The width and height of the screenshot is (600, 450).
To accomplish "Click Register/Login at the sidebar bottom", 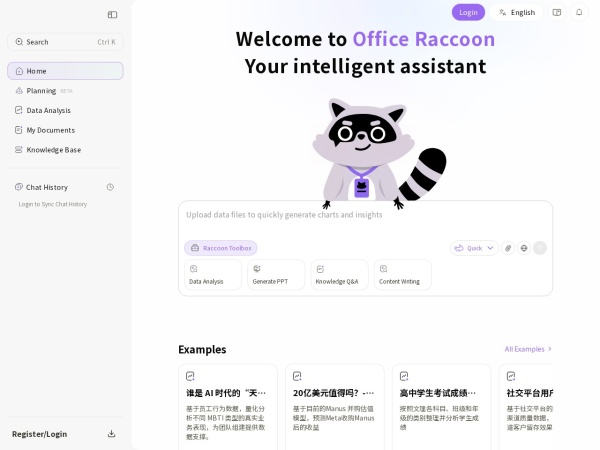I will click(39, 434).
